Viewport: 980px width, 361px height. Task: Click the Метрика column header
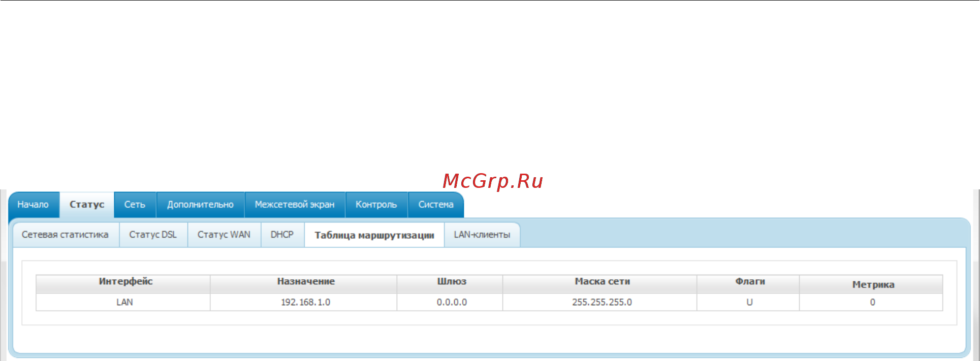(x=871, y=284)
